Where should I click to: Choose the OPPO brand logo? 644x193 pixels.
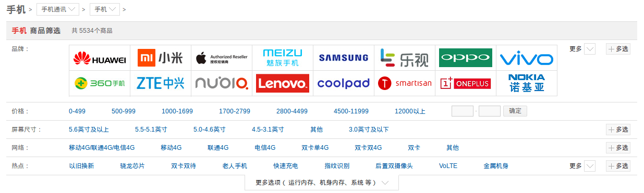point(466,58)
